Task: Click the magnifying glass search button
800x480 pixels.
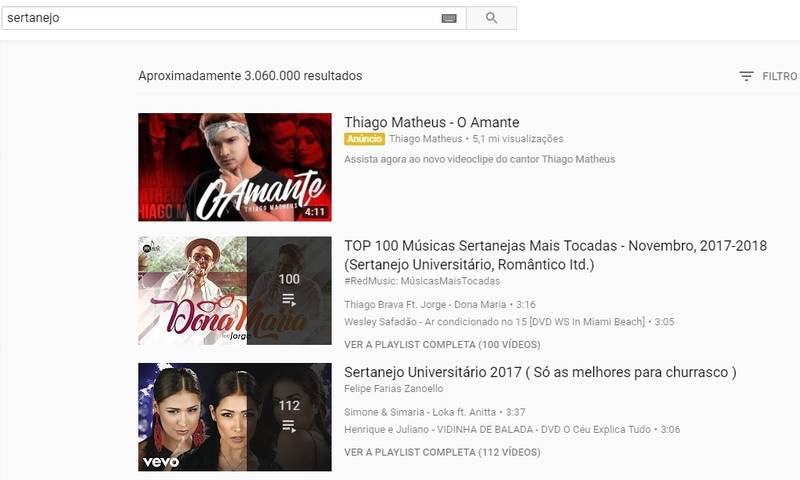Action: click(x=491, y=18)
